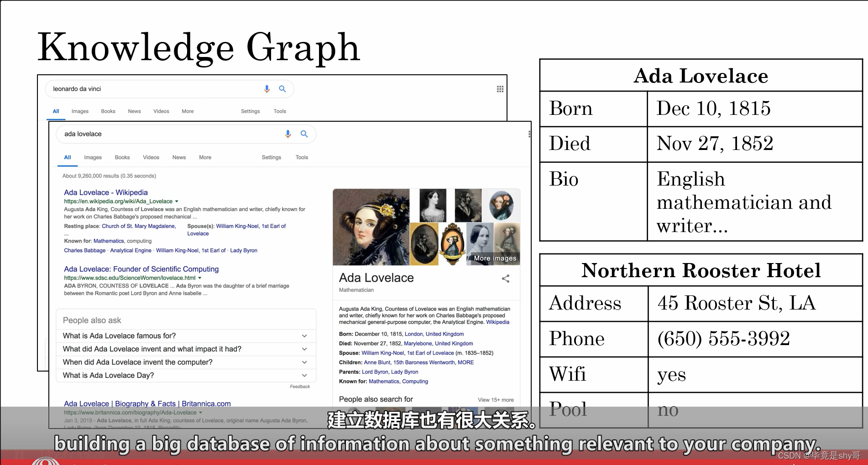Viewport: 868px width, 465px height.
Task: Follow the Charles Babbage related link
Action: (85, 250)
